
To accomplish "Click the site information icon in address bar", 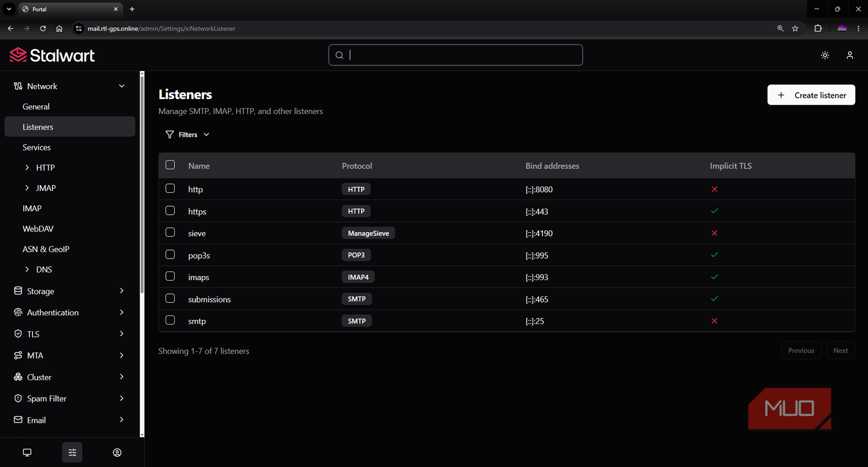I will coord(79,28).
